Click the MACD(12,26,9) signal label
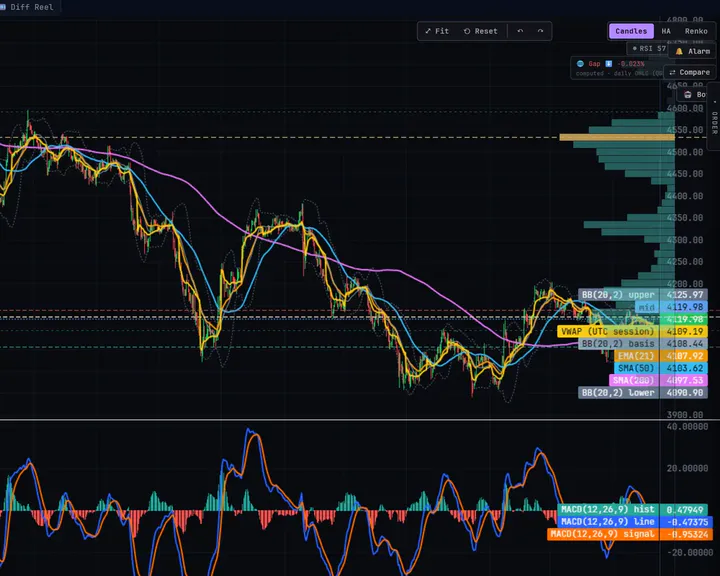 [x=602, y=534]
